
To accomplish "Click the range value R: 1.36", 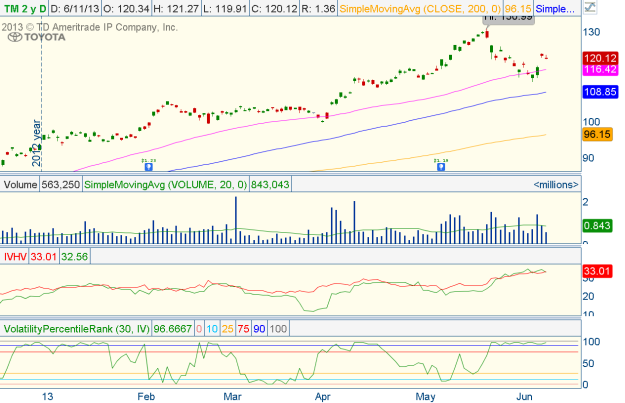I will click(x=318, y=8).
